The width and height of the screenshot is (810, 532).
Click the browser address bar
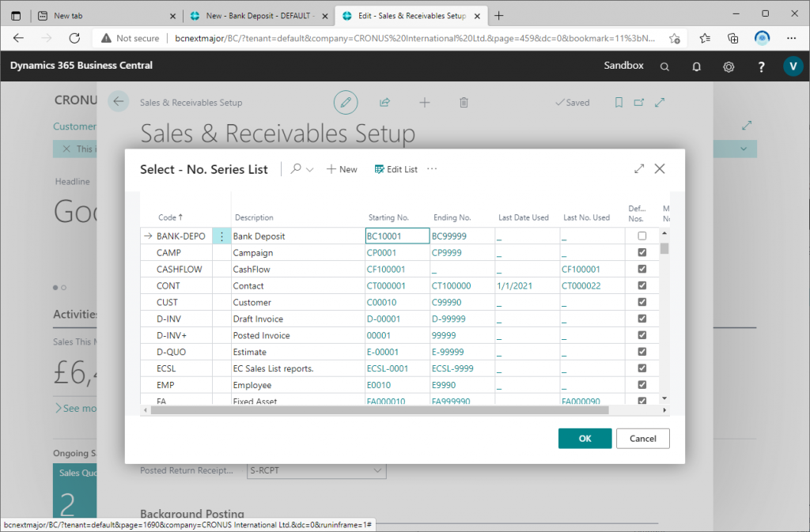point(414,38)
